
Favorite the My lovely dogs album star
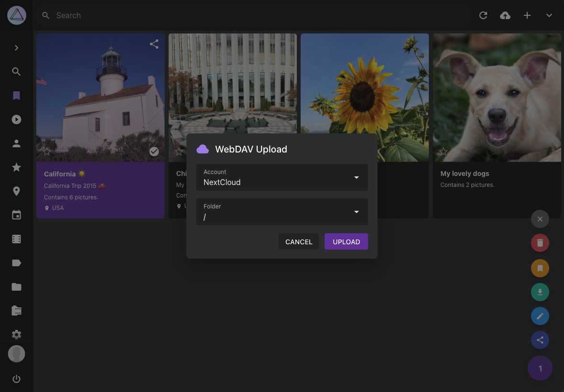(x=443, y=151)
